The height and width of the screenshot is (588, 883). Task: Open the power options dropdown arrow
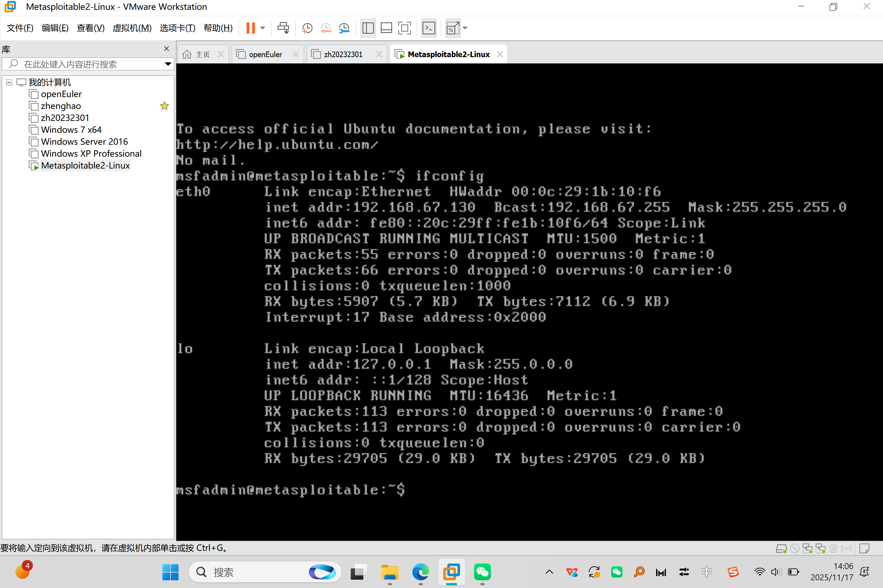tap(263, 28)
